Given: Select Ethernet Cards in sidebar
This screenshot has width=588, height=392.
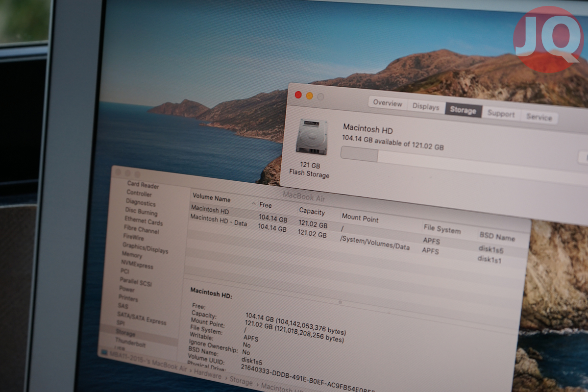Looking at the screenshot, I should pyautogui.click(x=143, y=221).
